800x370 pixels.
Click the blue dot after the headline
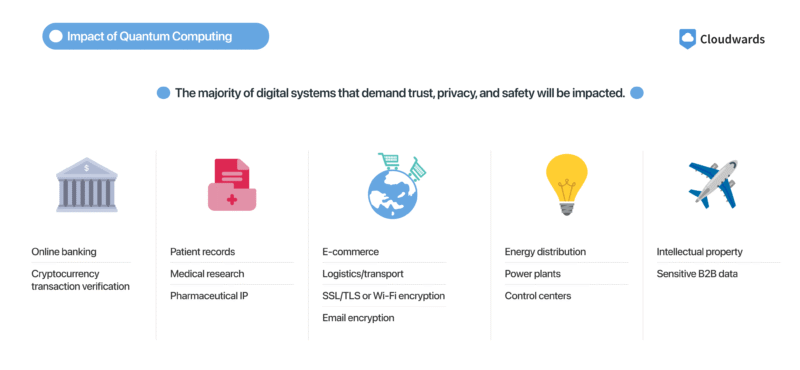pyautogui.click(x=637, y=93)
